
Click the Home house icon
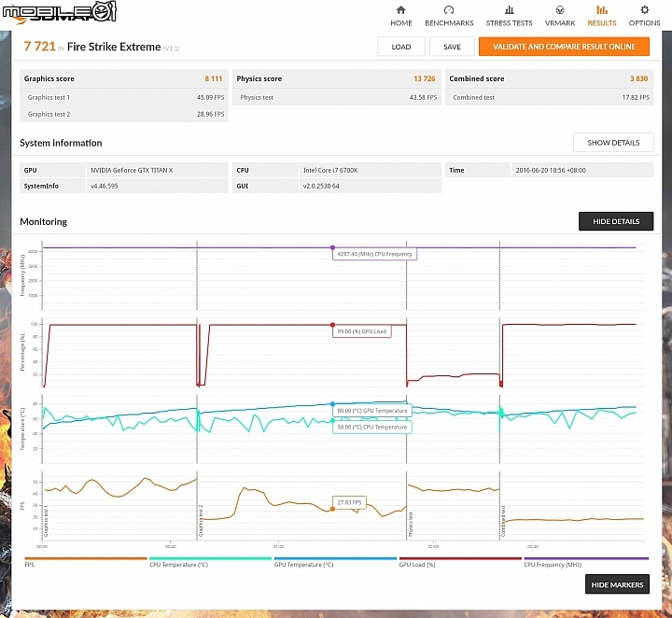pos(400,10)
